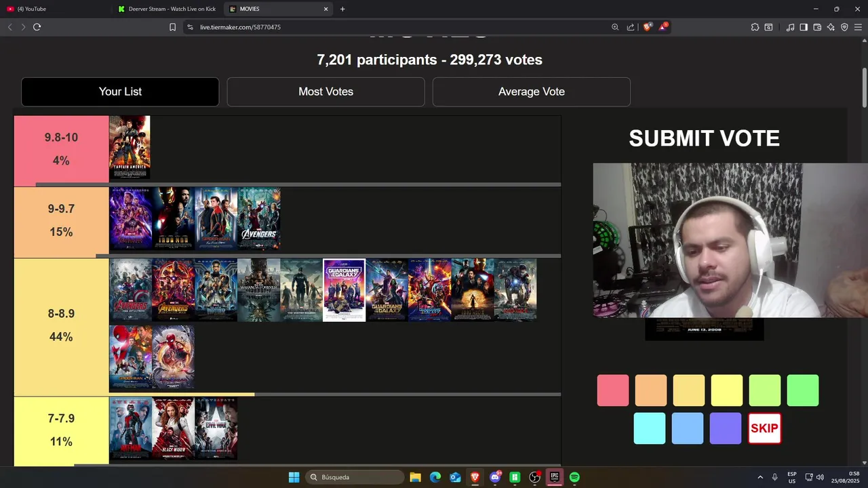Open OBS Studio from the taskbar
The image size is (868, 488).
534,477
